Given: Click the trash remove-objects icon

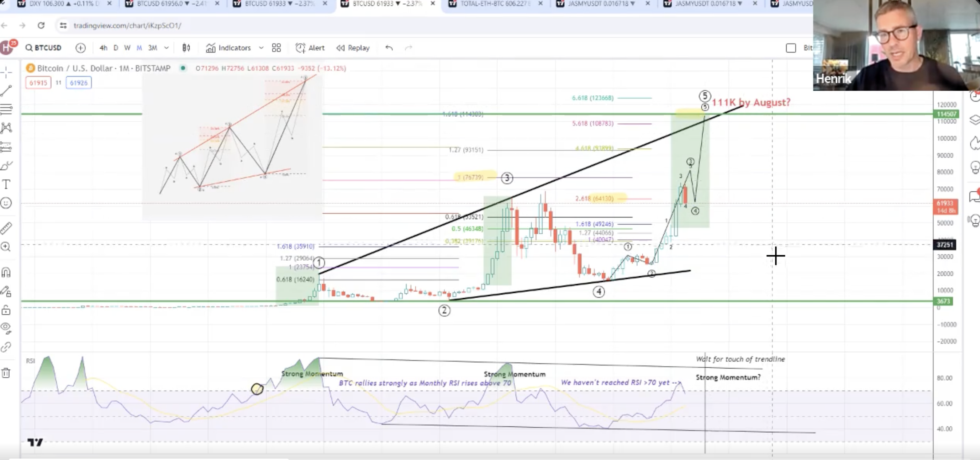Looking at the screenshot, I should click(x=6, y=373).
